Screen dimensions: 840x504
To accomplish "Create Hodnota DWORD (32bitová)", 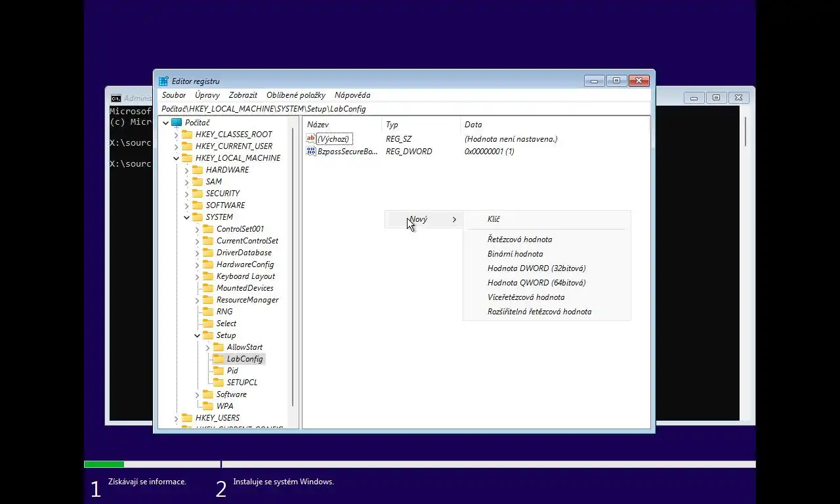I will pyautogui.click(x=547, y=268).
